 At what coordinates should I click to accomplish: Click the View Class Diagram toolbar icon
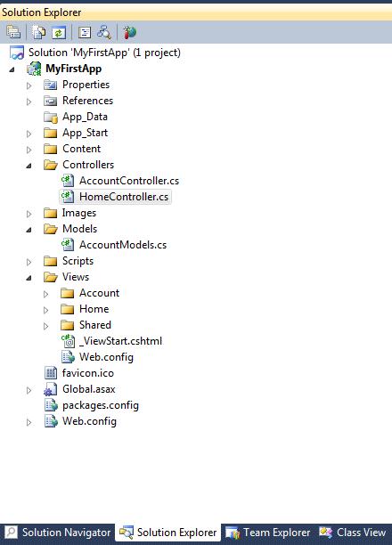(104, 32)
